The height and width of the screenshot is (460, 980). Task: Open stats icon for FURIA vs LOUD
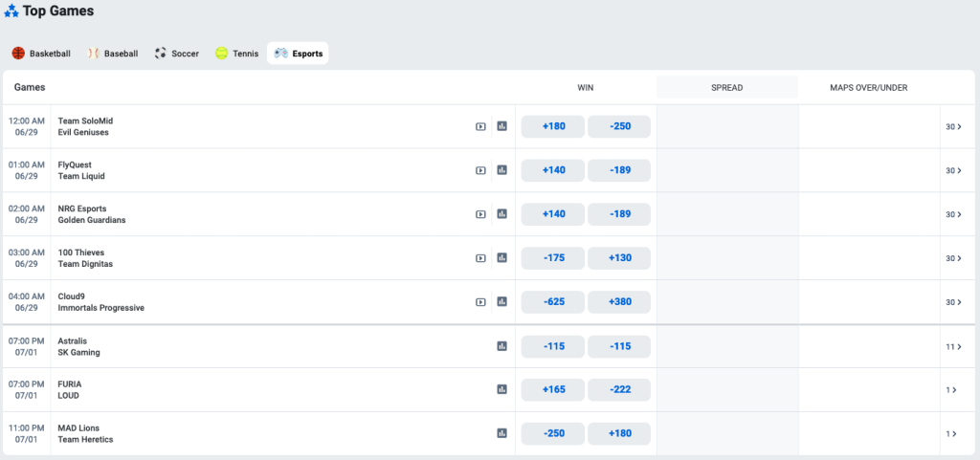pyautogui.click(x=501, y=389)
